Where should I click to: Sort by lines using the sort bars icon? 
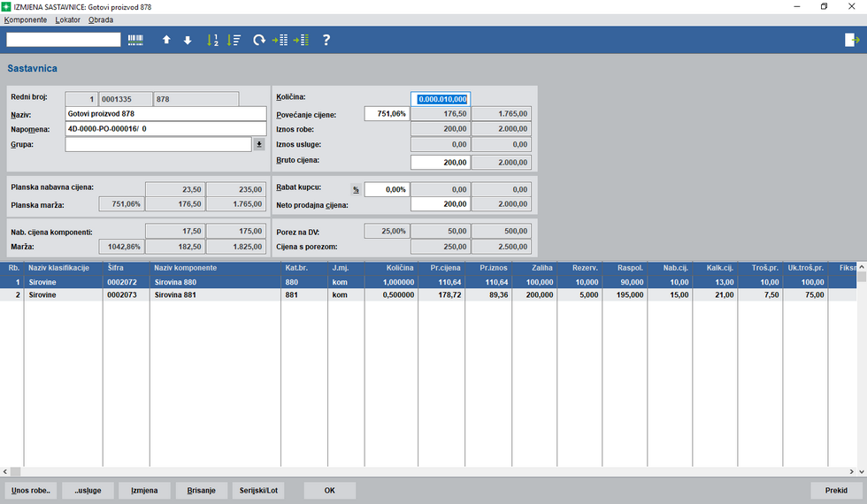pyautogui.click(x=234, y=40)
